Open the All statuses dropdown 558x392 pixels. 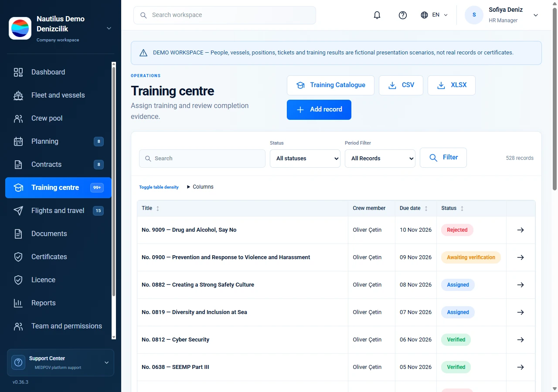pos(305,159)
